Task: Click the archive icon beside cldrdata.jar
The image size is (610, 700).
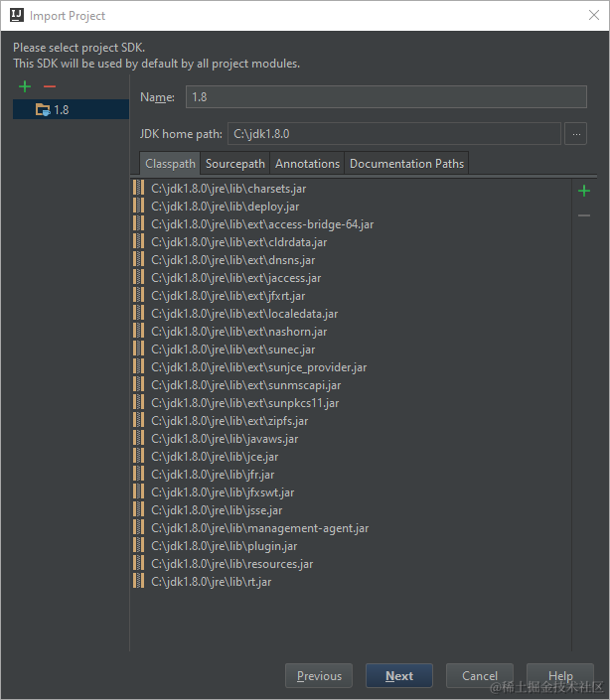Action: tap(138, 241)
